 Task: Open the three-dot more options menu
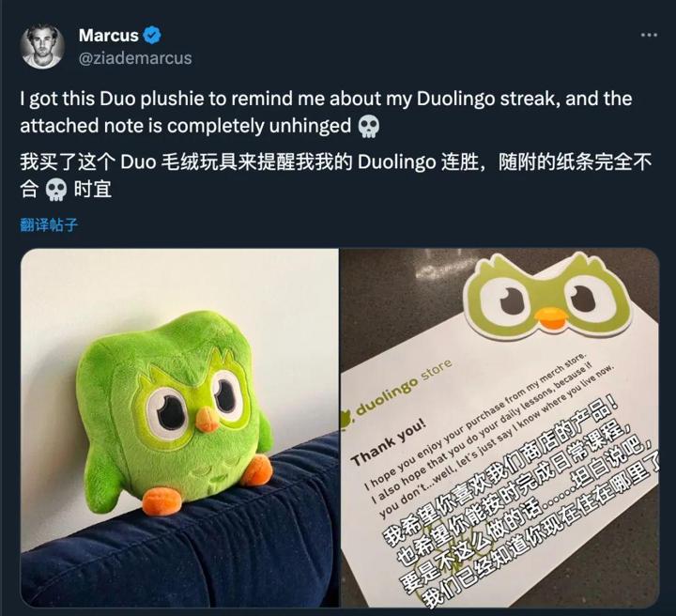coord(649,35)
